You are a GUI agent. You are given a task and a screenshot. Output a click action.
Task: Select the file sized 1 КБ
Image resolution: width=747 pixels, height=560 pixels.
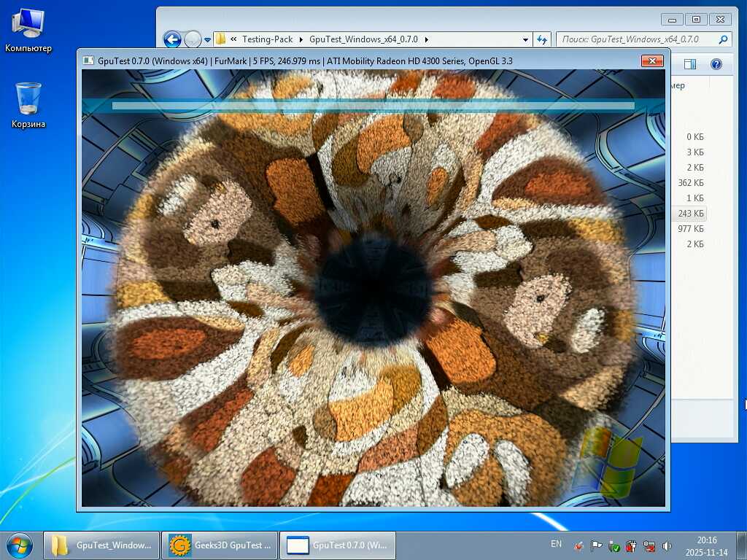(x=695, y=198)
